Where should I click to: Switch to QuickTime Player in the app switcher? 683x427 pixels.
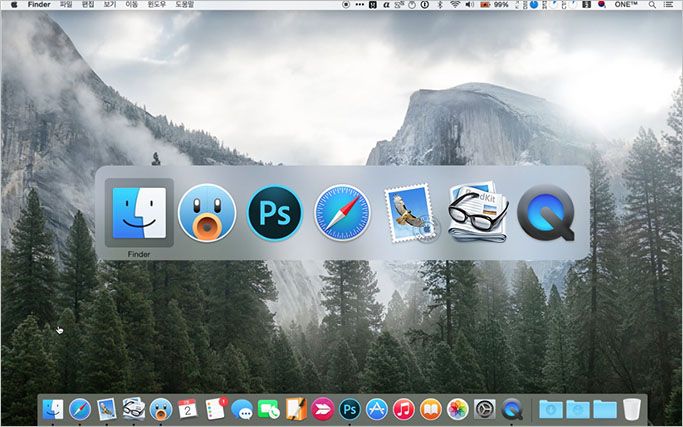(546, 213)
